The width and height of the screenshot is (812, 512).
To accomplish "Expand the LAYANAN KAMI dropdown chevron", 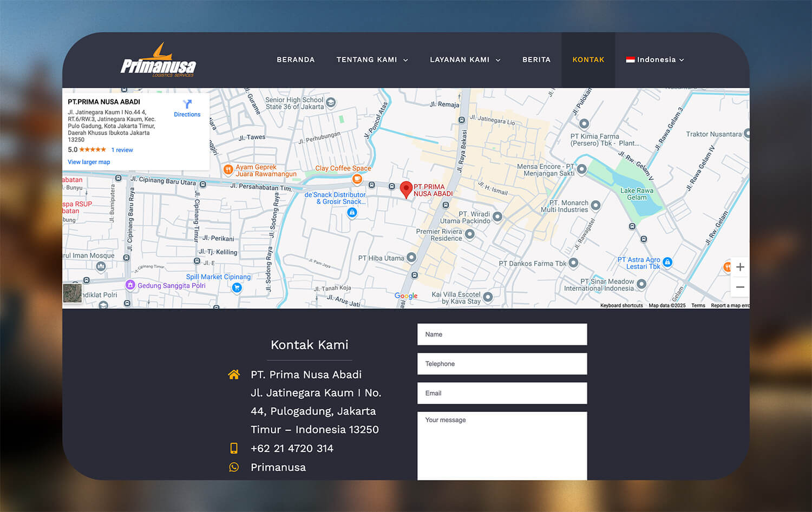I will (x=498, y=60).
